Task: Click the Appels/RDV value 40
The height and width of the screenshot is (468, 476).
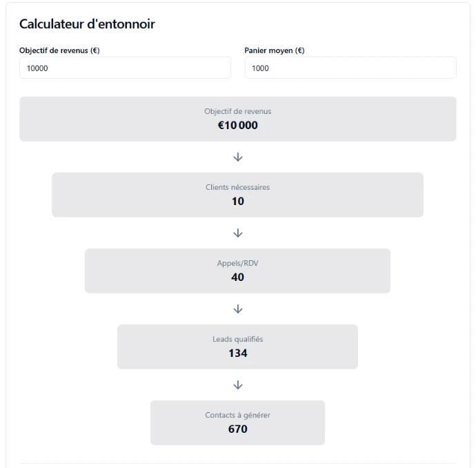Action: point(238,277)
